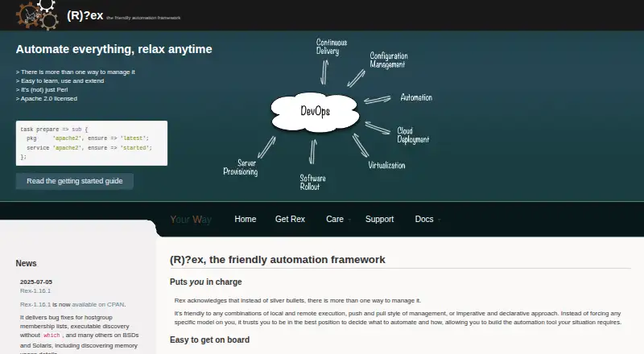Click the task prepare code sample box
The width and height of the screenshot is (644, 354).
coord(92,143)
